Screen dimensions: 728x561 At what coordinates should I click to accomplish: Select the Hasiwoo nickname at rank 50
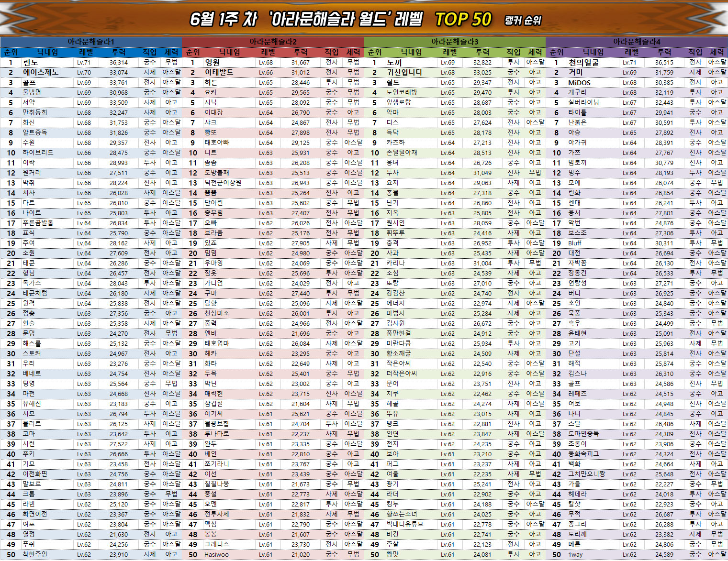coord(216,555)
